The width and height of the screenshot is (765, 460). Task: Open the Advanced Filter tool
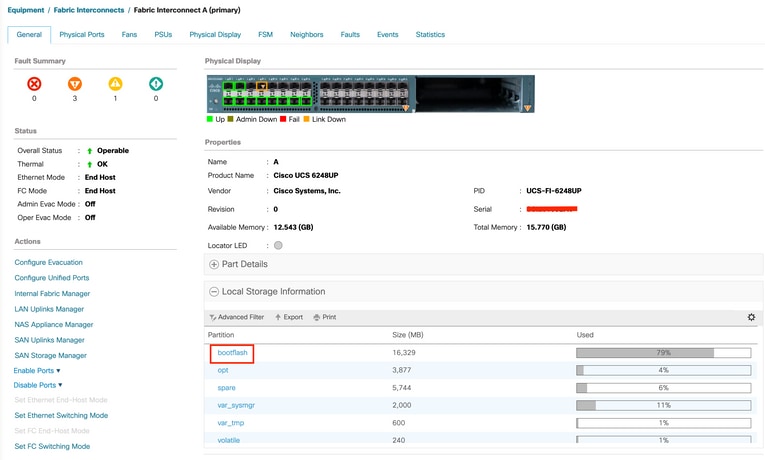pos(237,317)
